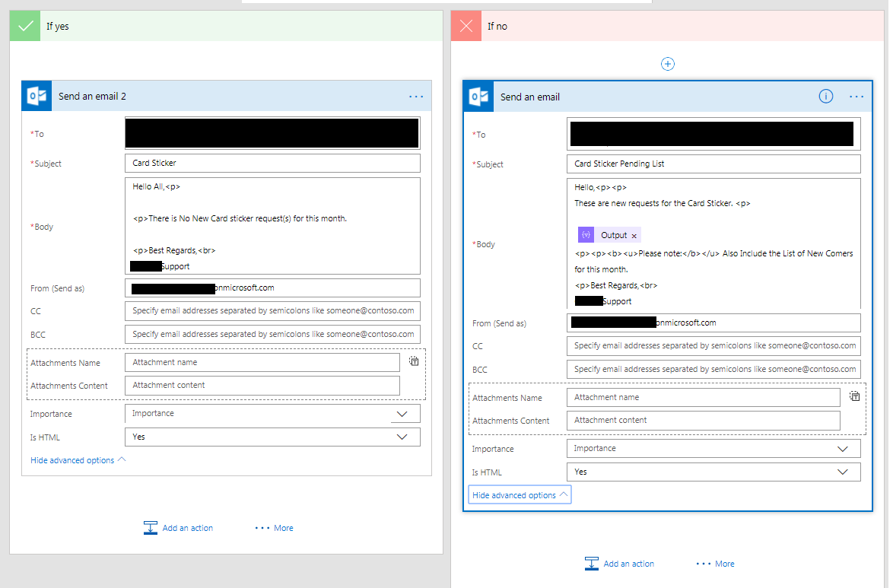Collapse advanced options in Send an email 2
The image size is (893, 588).
pos(74,459)
